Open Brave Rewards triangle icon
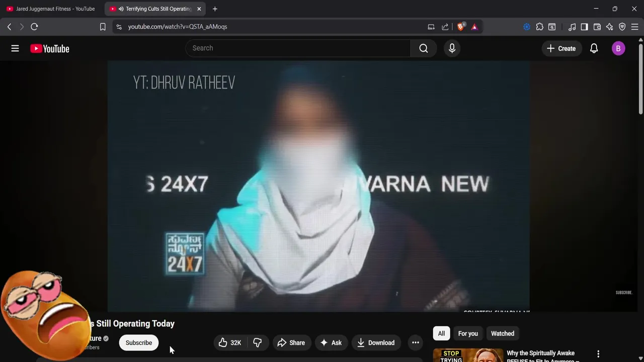This screenshot has width=644, height=362. tap(474, 27)
